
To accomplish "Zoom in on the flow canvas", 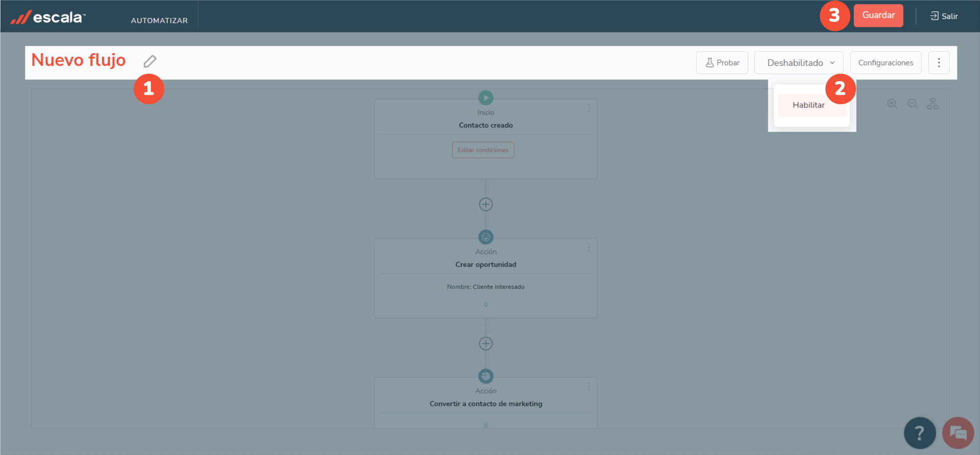I will coord(892,104).
